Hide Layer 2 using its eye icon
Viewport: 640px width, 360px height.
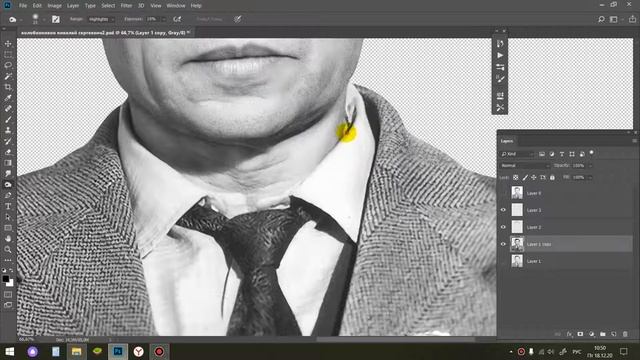pos(503,227)
